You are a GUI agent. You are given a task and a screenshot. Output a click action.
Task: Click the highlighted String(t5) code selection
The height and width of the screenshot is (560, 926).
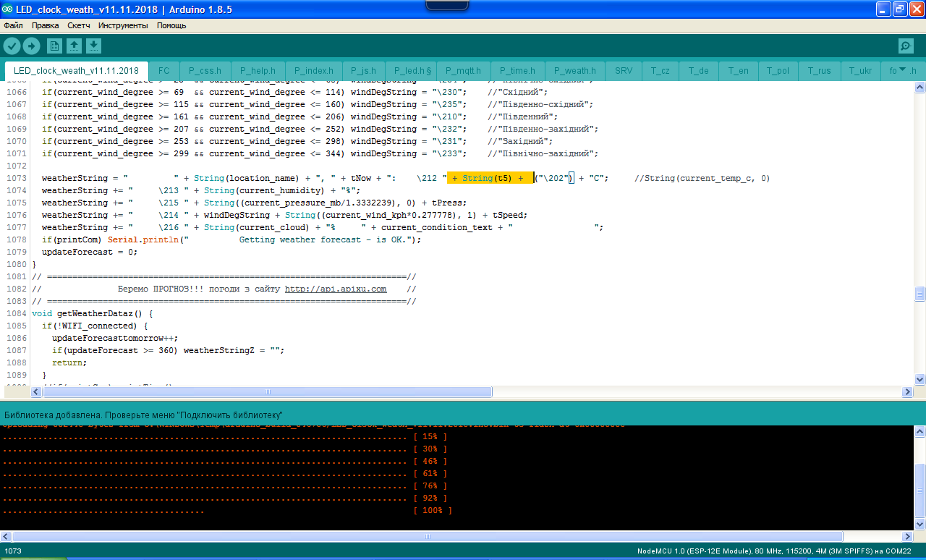point(490,178)
